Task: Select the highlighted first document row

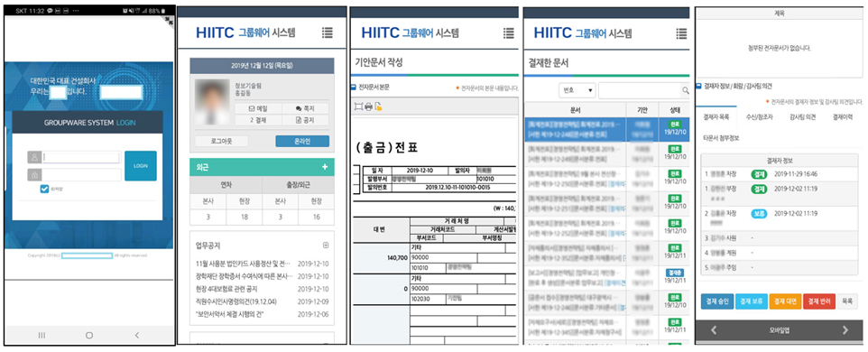Action: (606, 129)
